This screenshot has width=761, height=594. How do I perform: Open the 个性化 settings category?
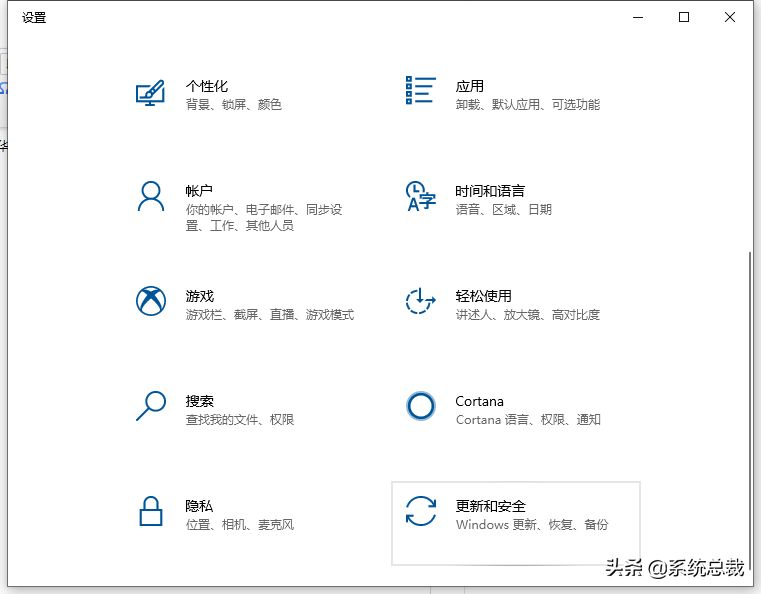(x=207, y=86)
